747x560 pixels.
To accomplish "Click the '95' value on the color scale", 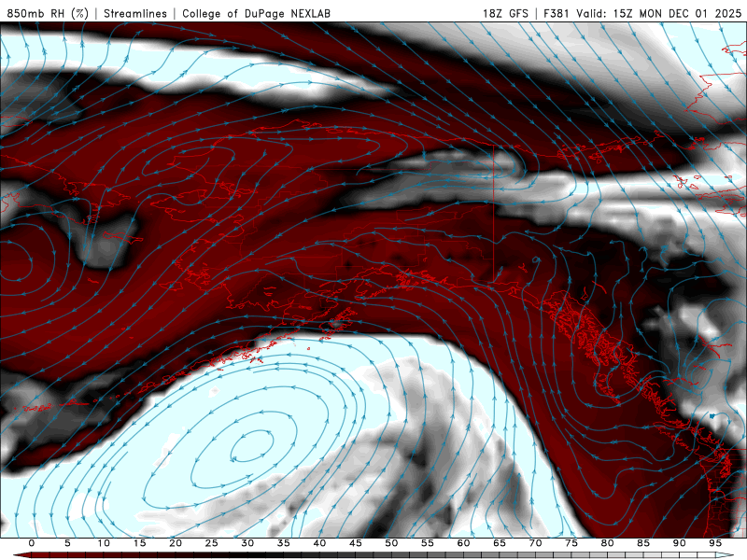I will 715,543.
